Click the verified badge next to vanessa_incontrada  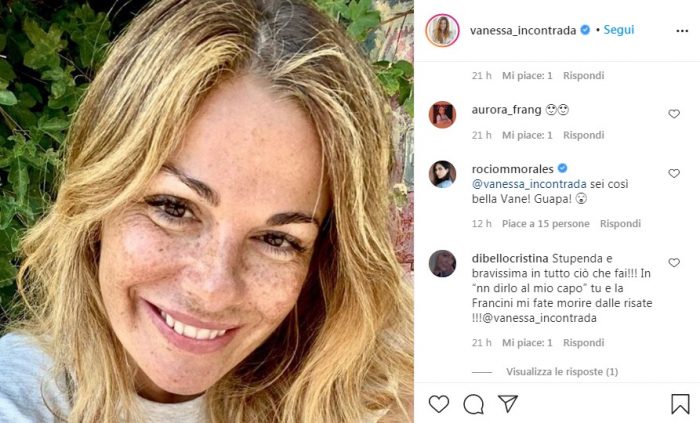coord(585,30)
